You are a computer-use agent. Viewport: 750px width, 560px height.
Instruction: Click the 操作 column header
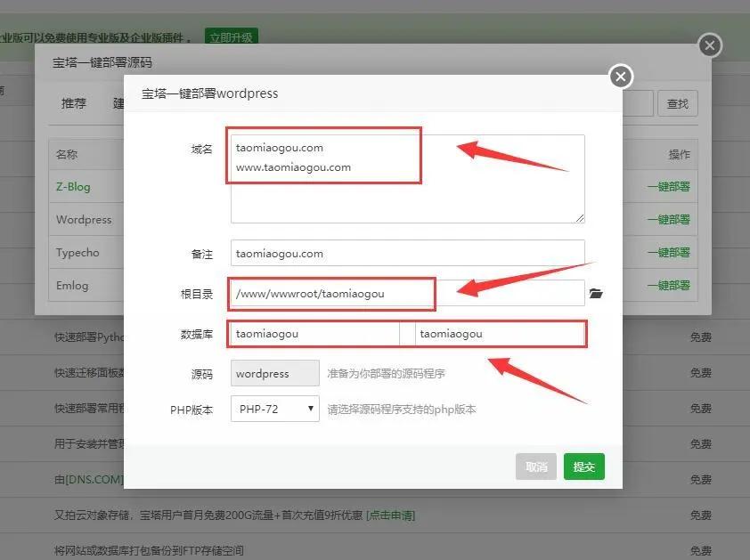(x=680, y=154)
